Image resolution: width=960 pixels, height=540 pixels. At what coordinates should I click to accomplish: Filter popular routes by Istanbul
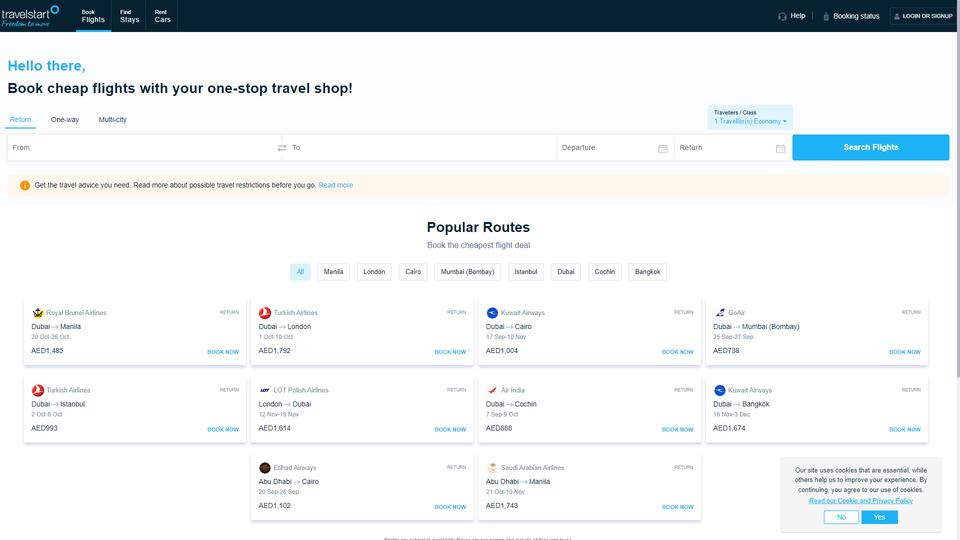point(525,272)
